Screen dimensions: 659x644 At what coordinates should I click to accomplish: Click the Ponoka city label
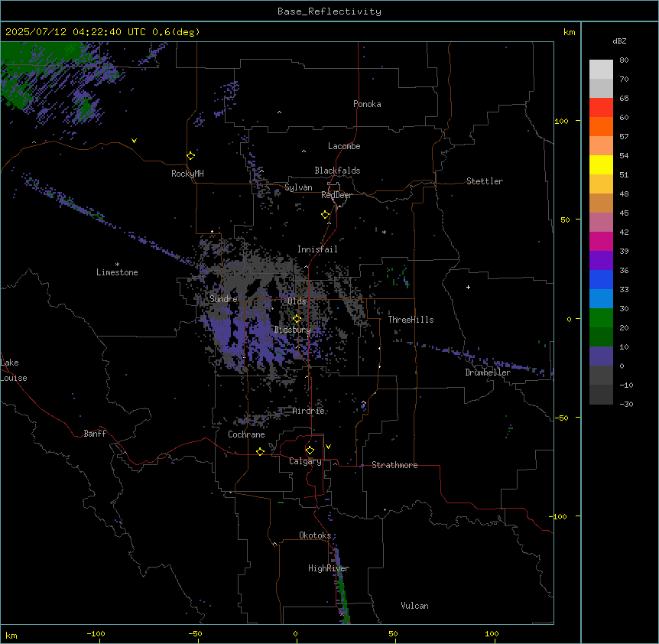(x=367, y=104)
